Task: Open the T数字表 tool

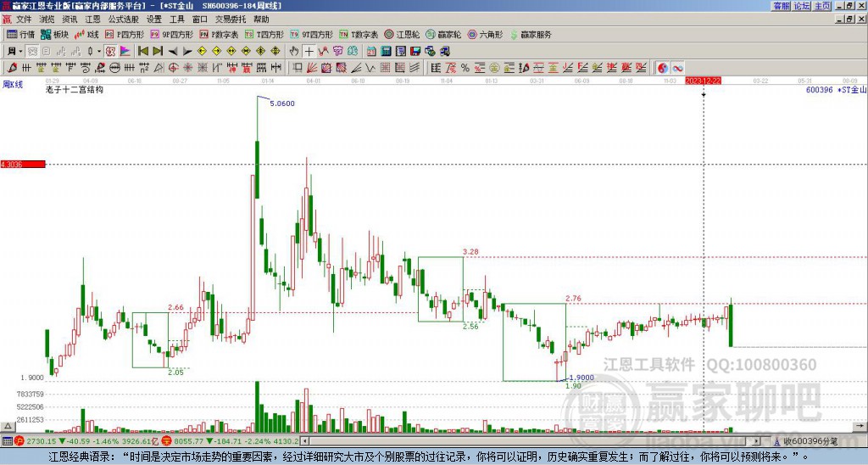Action: pyautogui.click(x=359, y=34)
